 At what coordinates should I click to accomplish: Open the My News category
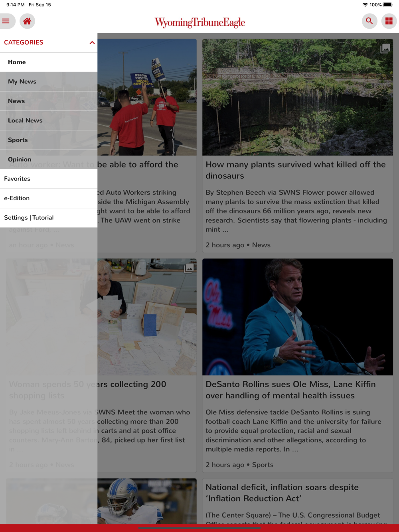[x=49, y=82]
